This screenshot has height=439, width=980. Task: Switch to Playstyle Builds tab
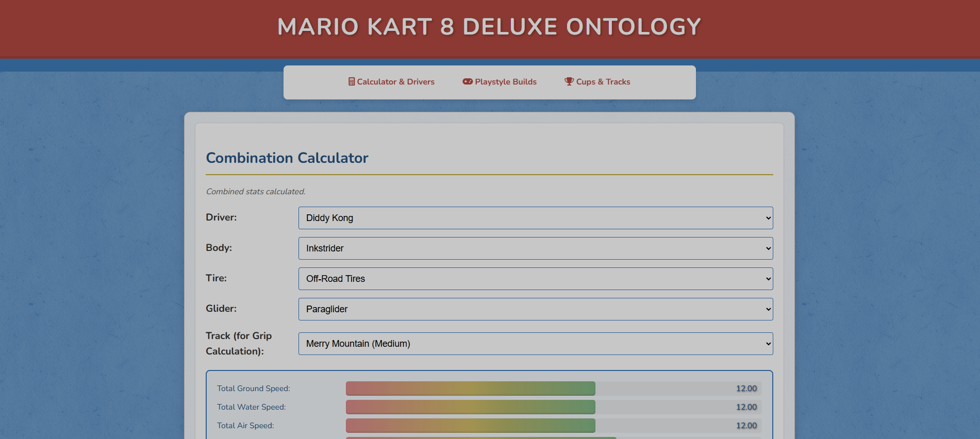click(x=500, y=82)
